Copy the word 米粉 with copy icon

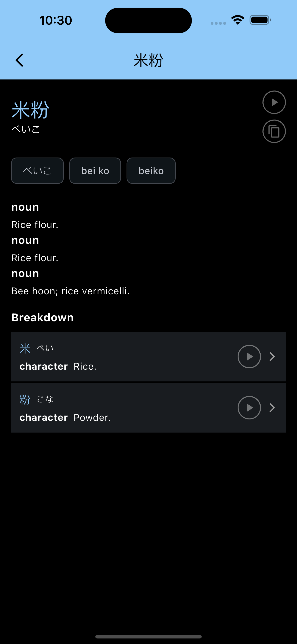click(x=274, y=131)
